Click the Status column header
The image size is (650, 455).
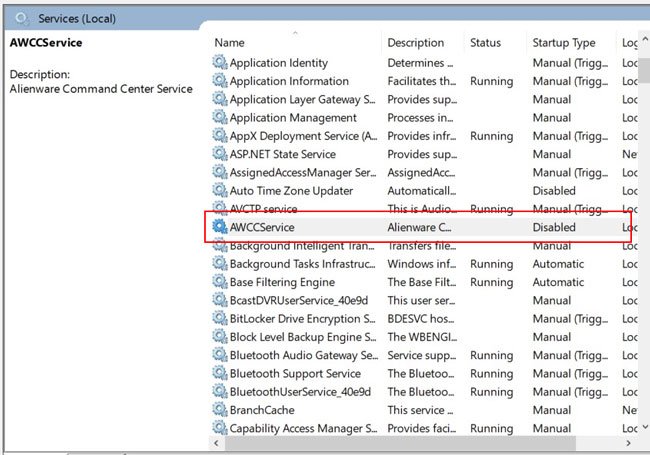(485, 43)
